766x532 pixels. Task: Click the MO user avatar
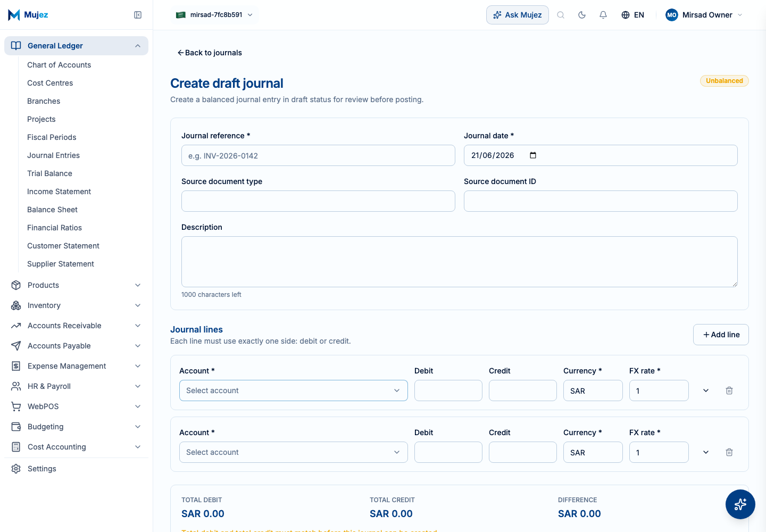(x=672, y=15)
